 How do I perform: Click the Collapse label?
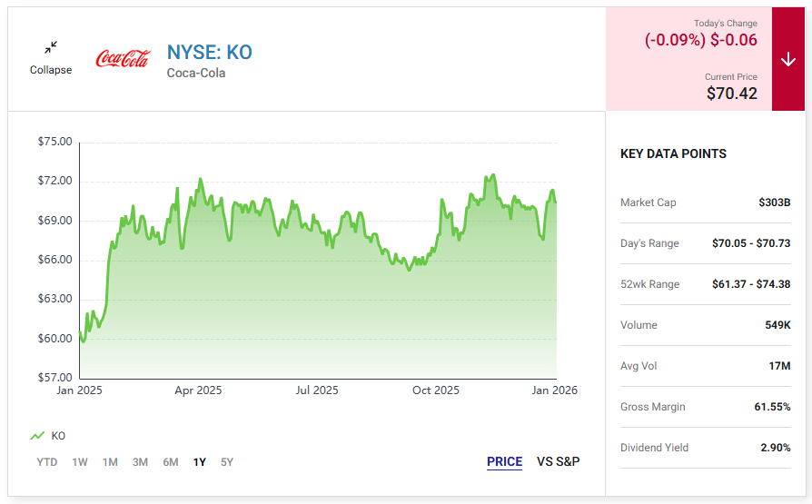(x=51, y=70)
